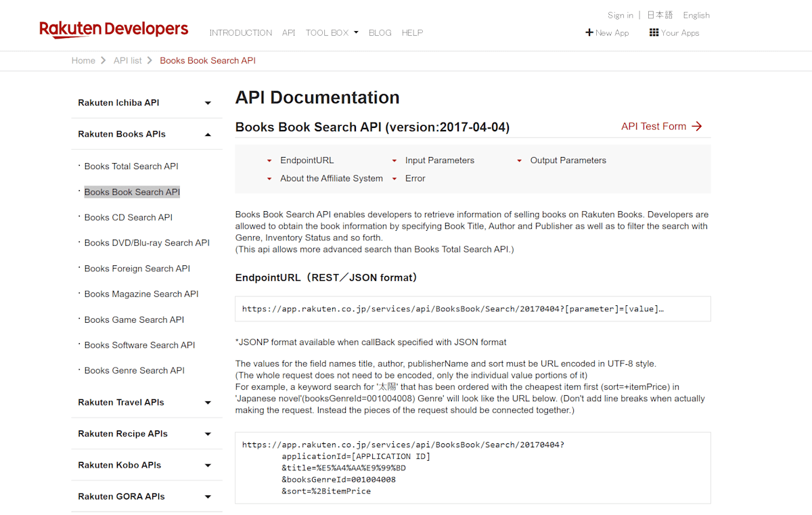The height and width of the screenshot is (515, 812).
Task: Open Books Game Search API
Action: click(134, 319)
